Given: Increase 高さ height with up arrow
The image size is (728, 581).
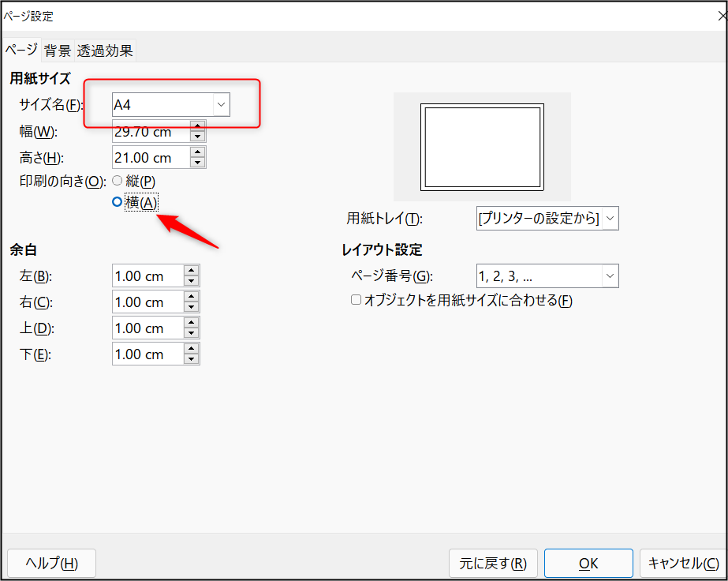Looking at the screenshot, I should [x=198, y=152].
